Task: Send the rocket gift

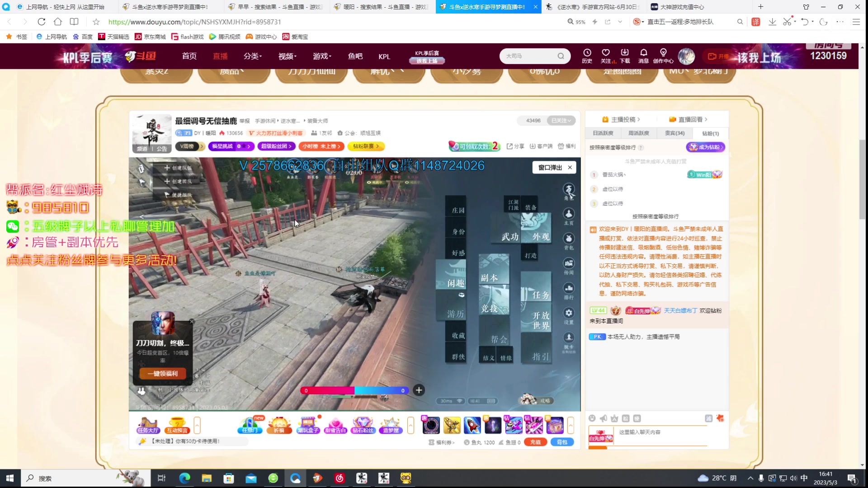Action: (472, 425)
